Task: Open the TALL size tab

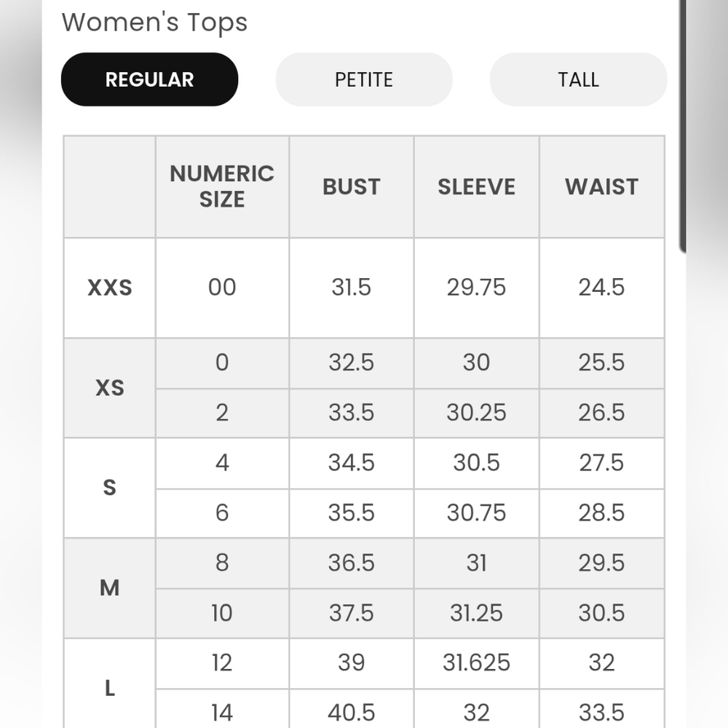Action: [579, 79]
